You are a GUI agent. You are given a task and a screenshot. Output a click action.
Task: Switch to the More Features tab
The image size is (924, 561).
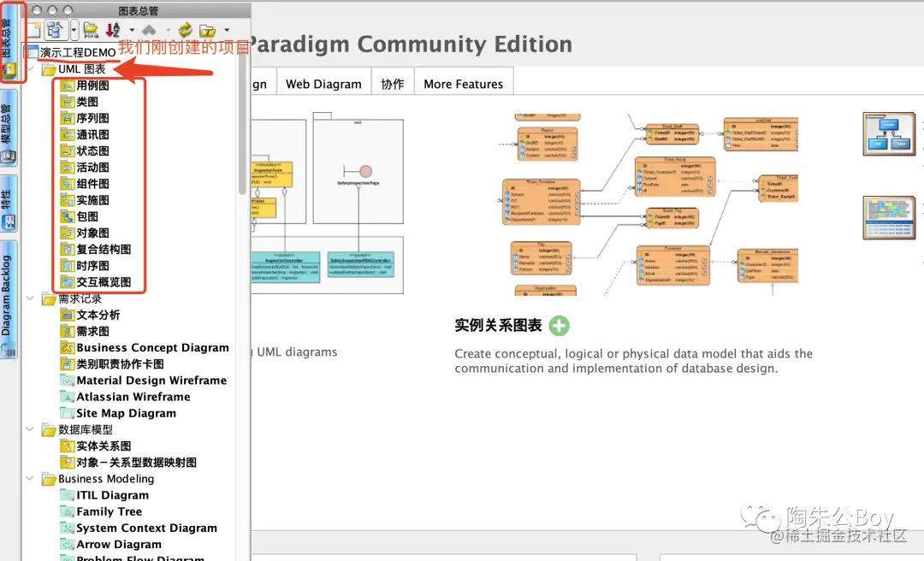click(x=464, y=85)
